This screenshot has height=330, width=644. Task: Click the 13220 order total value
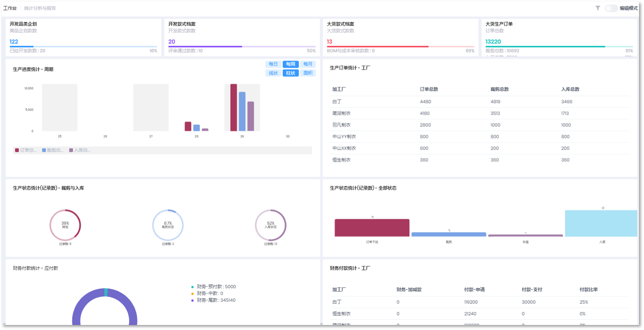[x=493, y=42]
